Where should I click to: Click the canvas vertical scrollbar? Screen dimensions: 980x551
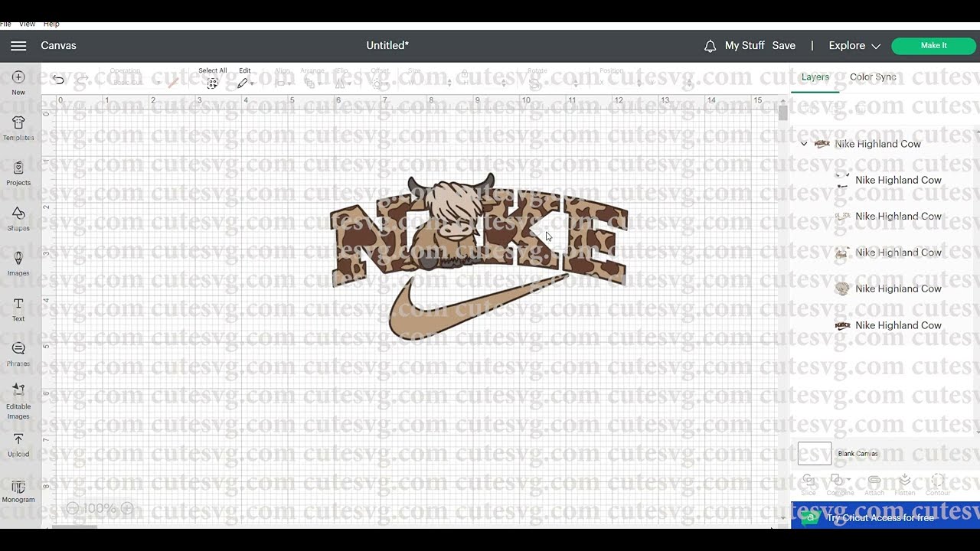[782, 113]
